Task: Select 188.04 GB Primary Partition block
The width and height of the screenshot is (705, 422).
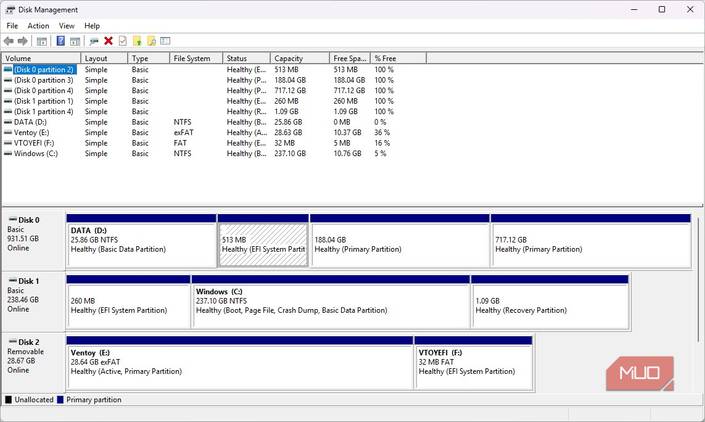Action: coord(400,240)
